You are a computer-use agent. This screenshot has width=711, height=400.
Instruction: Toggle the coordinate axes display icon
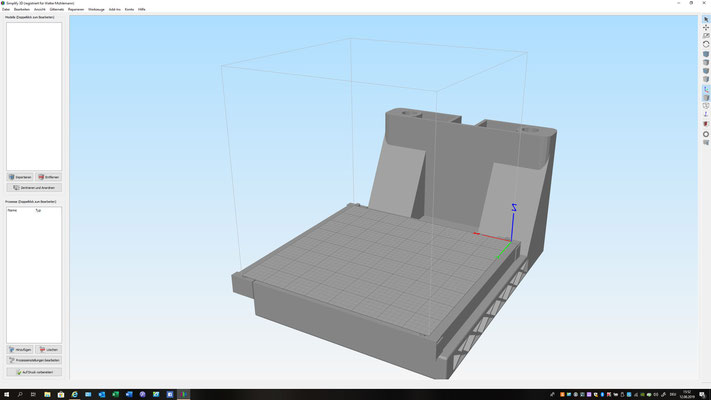pyautogui.click(x=706, y=89)
